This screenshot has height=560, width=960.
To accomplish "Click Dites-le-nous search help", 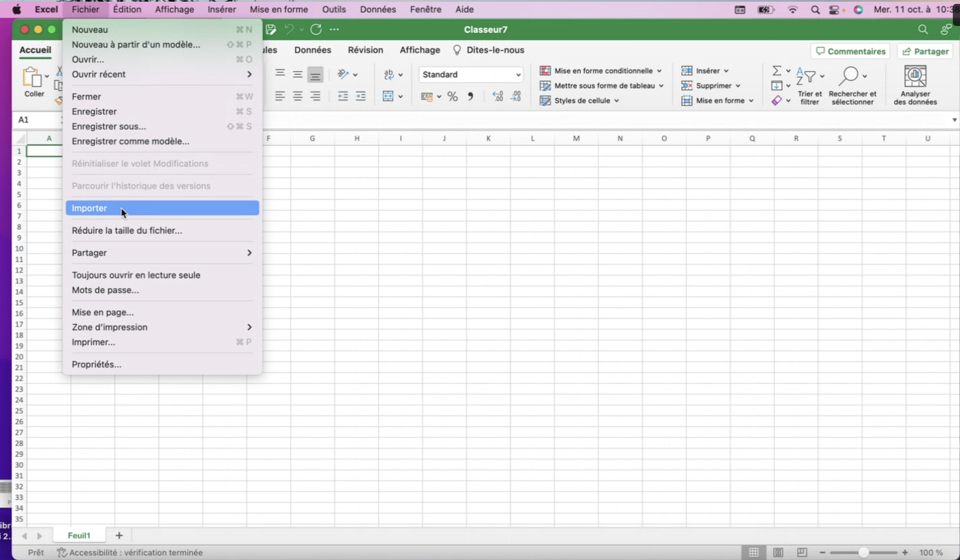I will (x=489, y=50).
